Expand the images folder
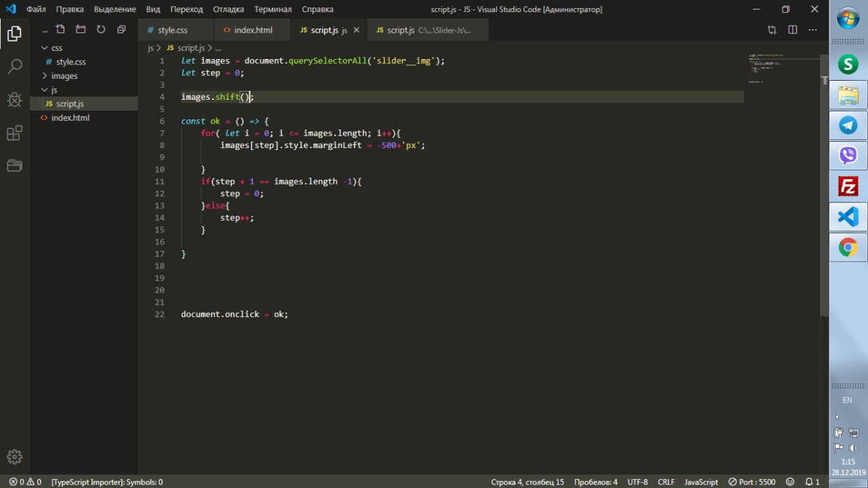Image resolution: width=868 pixels, height=488 pixels. [64, 76]
